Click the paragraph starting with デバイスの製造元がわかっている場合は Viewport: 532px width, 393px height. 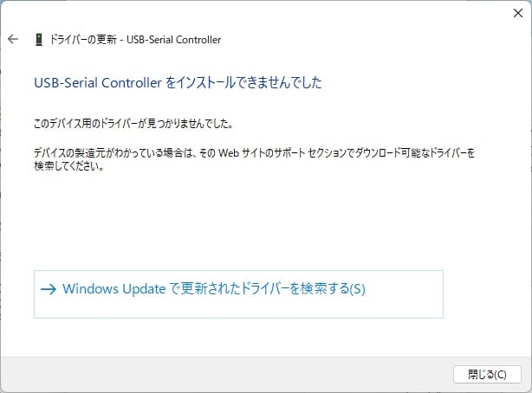254,159
